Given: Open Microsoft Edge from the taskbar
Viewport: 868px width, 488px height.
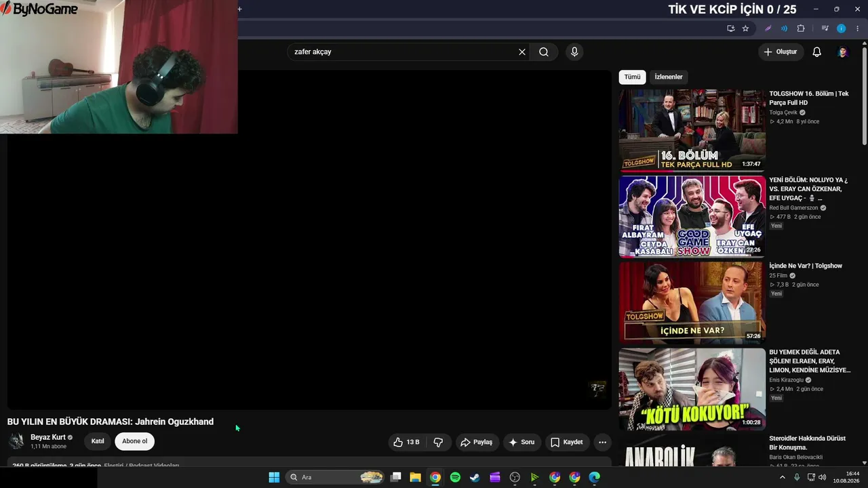Looking at the screenshot, I should [595, 477].
